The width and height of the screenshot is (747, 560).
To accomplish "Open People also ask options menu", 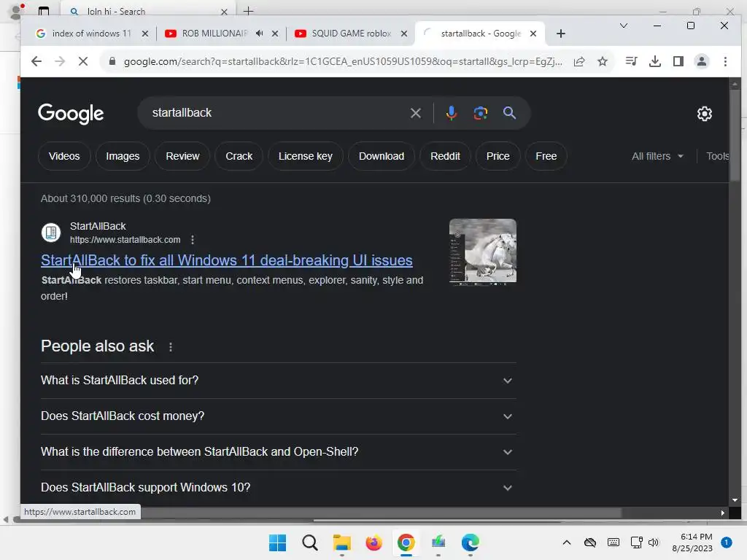I will point(171,346).
